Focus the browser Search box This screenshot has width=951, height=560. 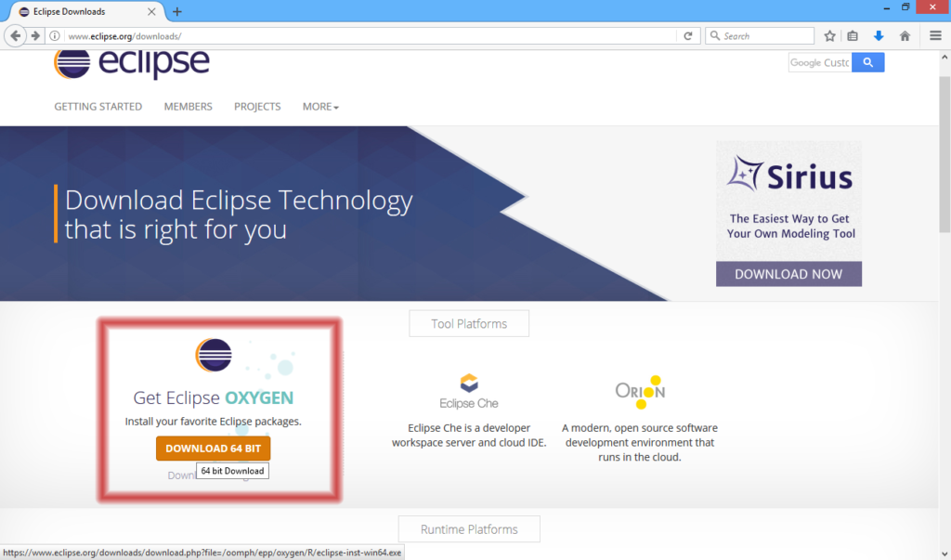pyautogui.click(x=760, y=36)
